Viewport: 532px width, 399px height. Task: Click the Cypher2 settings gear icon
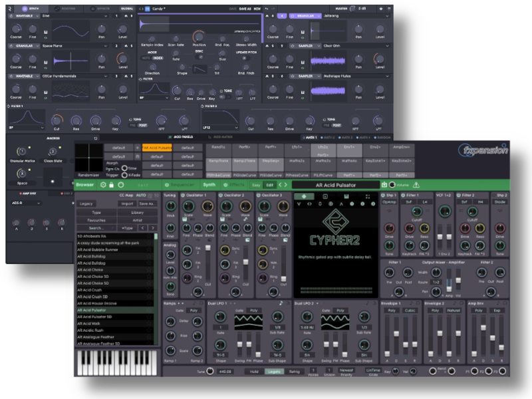click(103, 185)
